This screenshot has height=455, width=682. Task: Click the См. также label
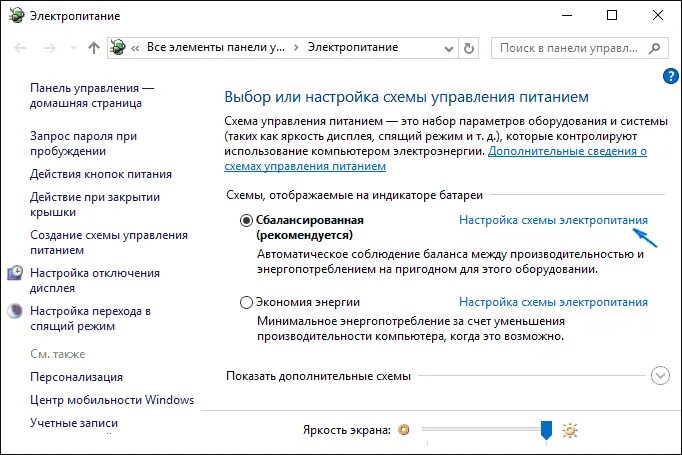click(57, 354)
